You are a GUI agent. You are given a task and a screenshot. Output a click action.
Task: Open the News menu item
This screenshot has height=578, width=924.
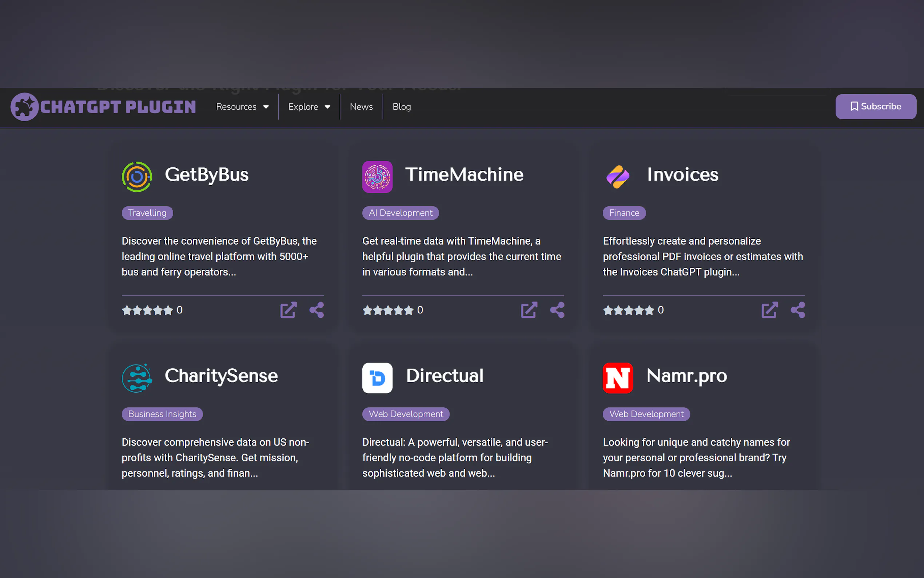click(x=361, y=107)
